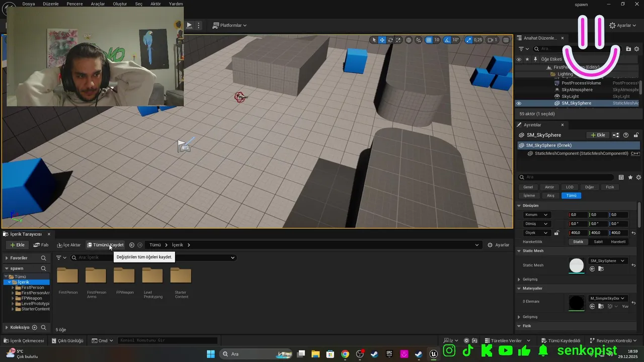Open the Araçlar menu
The width and height of the screenshot is (644, 362).
pyautogui.click(x=98, y=4)
